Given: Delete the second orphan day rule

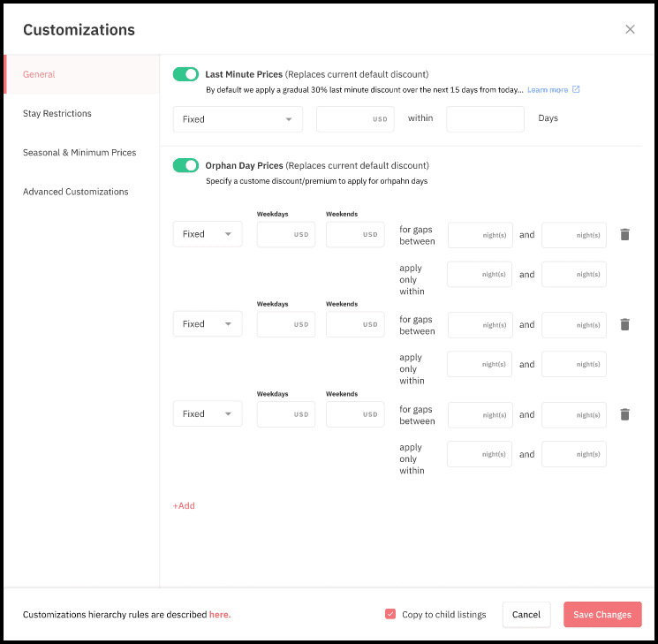Looking at the screenshot, I should pos(624,324).
